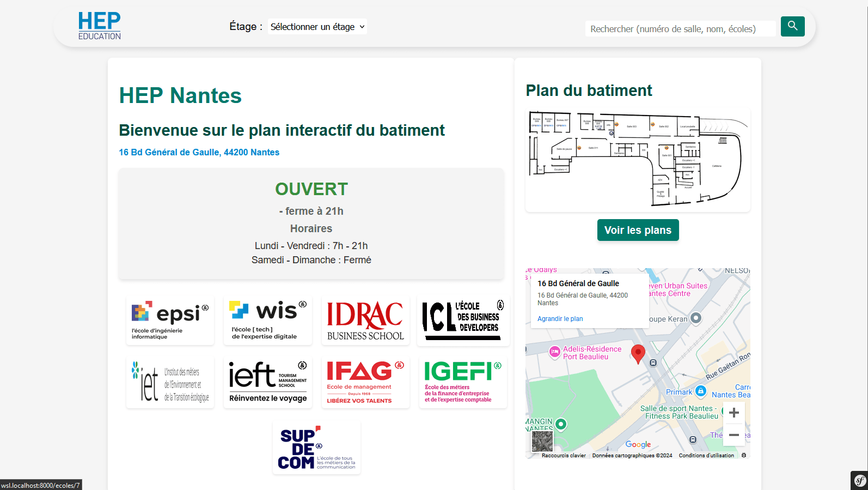Click the '- ferme à 21h' text
The image size is (868, 490).
pos(311,211)
